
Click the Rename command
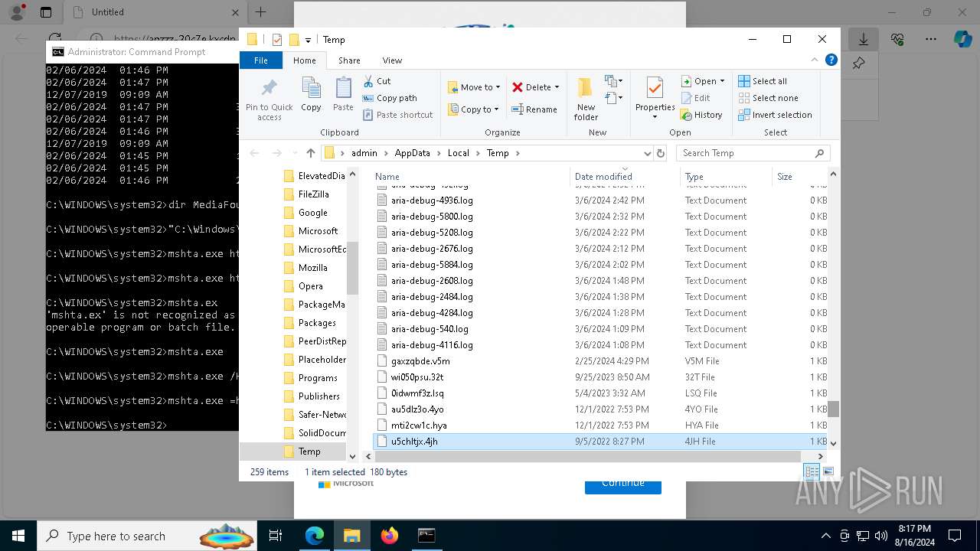pyautogui.click(x=534, y=109)
